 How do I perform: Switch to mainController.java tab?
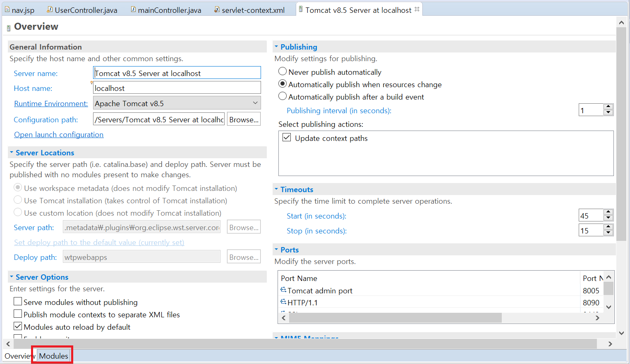click(166, 10)
